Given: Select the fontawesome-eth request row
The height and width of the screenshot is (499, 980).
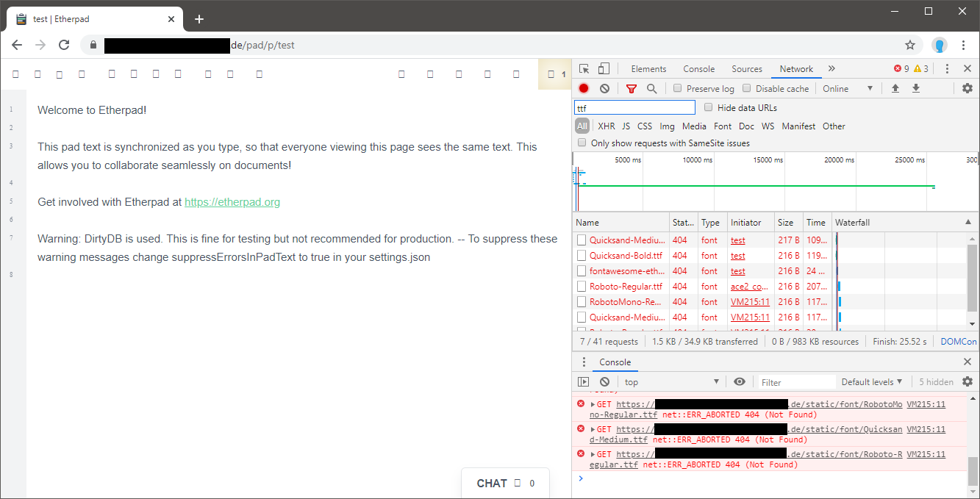Looking at the screenshot, I should [770, 270].
